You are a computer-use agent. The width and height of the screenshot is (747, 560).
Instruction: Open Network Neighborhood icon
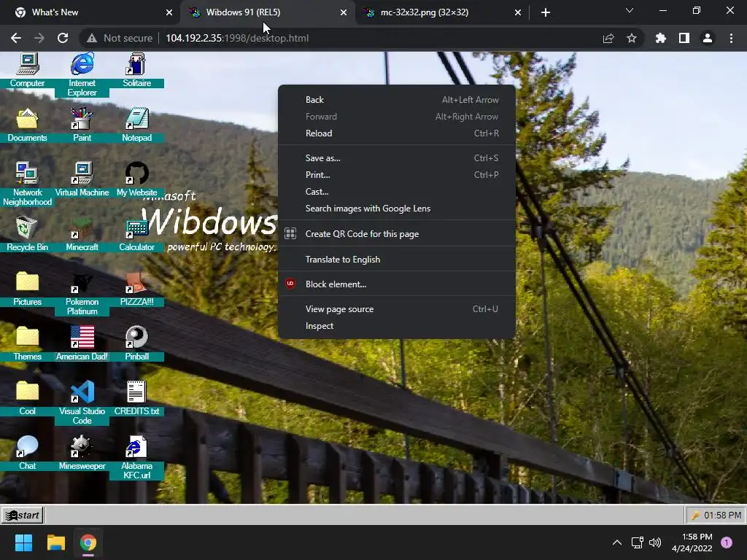(27, 184)
